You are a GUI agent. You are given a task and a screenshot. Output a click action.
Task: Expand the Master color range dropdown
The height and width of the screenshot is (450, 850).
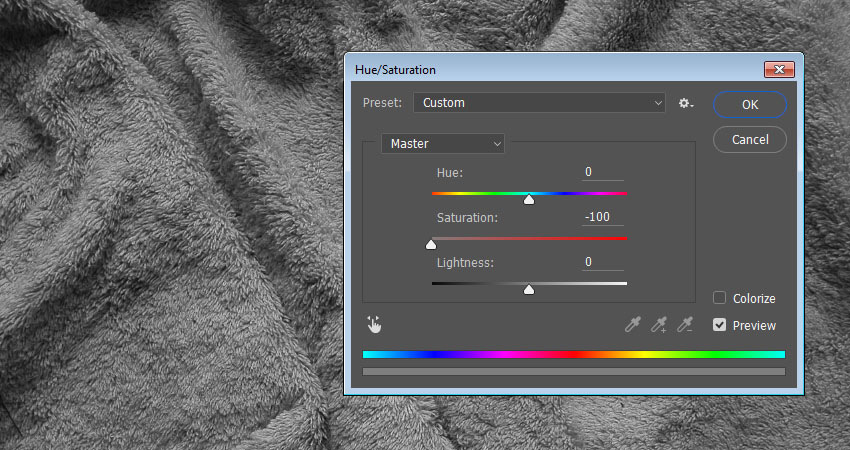pos(443,144)
